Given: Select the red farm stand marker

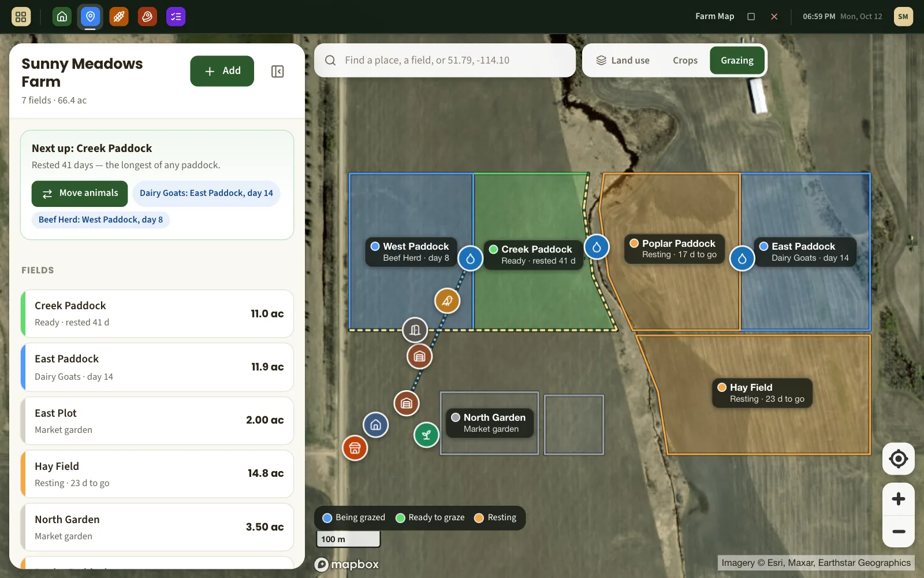Looking at the screenshot, I should (355, 448).
